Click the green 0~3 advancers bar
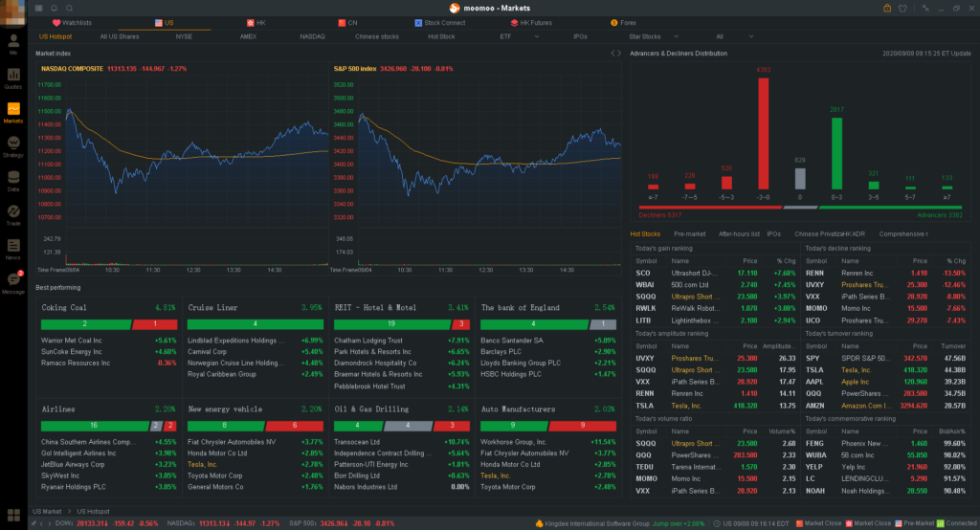 point(836,154)
